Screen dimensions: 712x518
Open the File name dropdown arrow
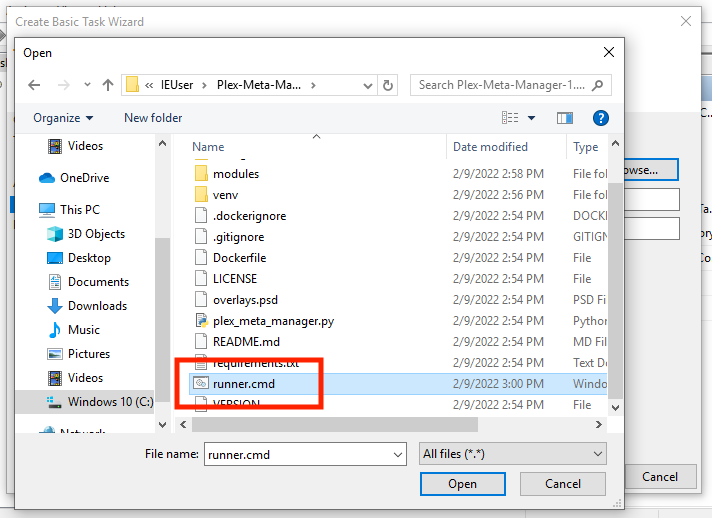pos(398,454)
